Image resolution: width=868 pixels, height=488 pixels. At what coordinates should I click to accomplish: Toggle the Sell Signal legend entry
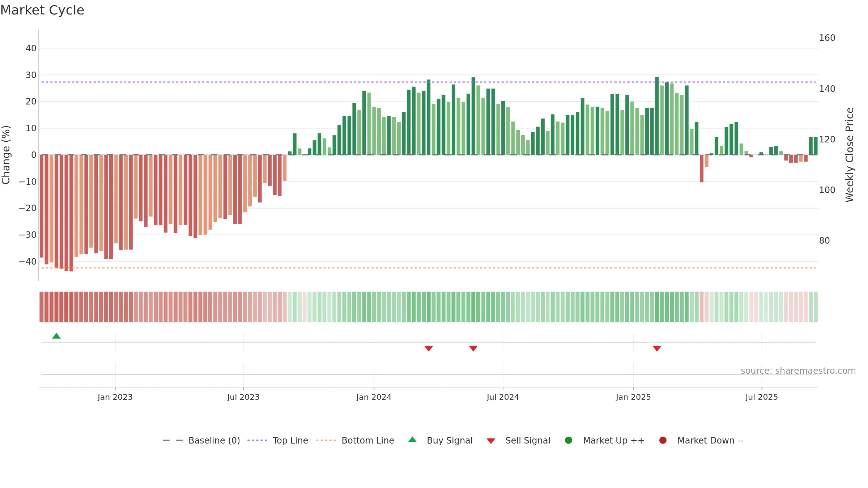click(518, 440)
